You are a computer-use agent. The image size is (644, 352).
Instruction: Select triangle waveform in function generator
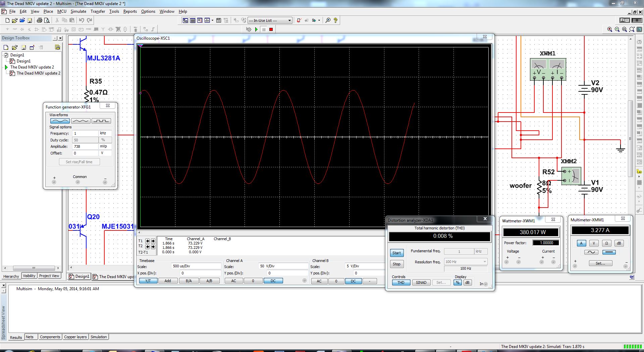pos(80,121)
